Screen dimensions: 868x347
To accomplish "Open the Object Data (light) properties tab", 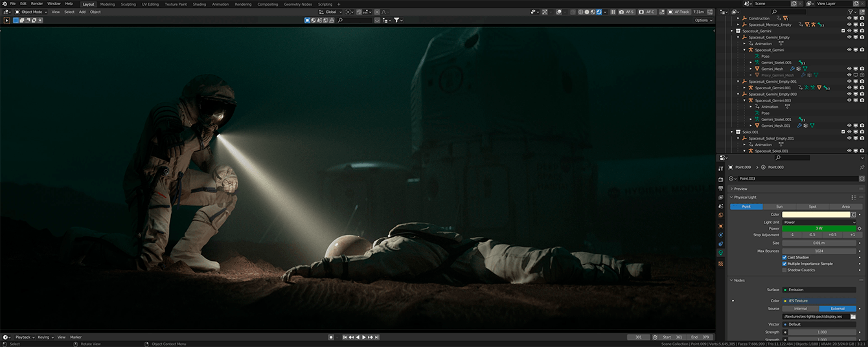I will point(721,252).
